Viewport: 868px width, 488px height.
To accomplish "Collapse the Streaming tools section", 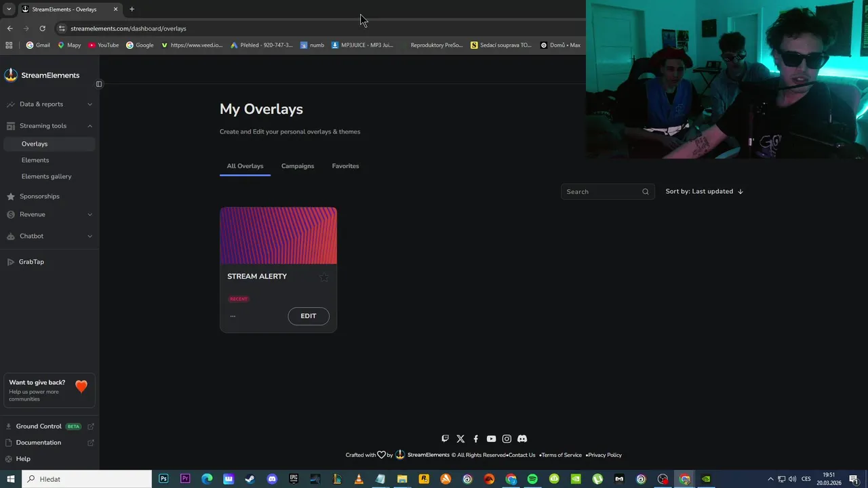I will 50,126.
